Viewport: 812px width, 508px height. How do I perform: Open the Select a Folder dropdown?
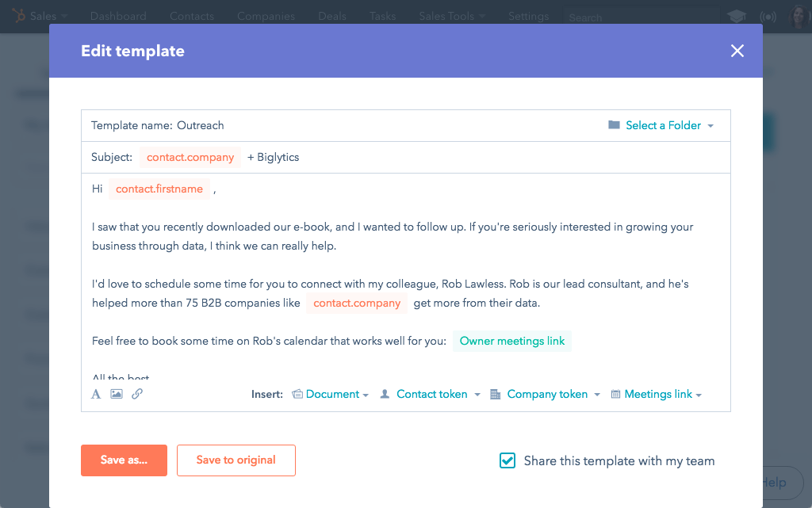pos(665,125)
